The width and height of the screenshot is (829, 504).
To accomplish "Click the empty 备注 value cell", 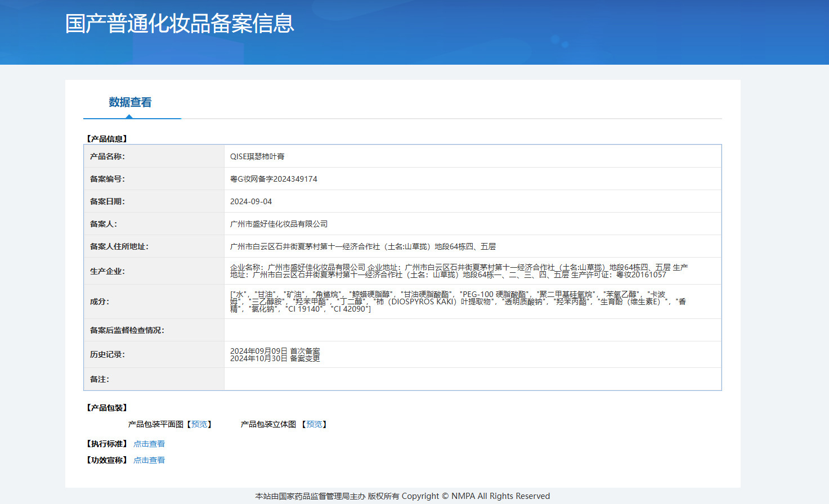I will point(472,379).
